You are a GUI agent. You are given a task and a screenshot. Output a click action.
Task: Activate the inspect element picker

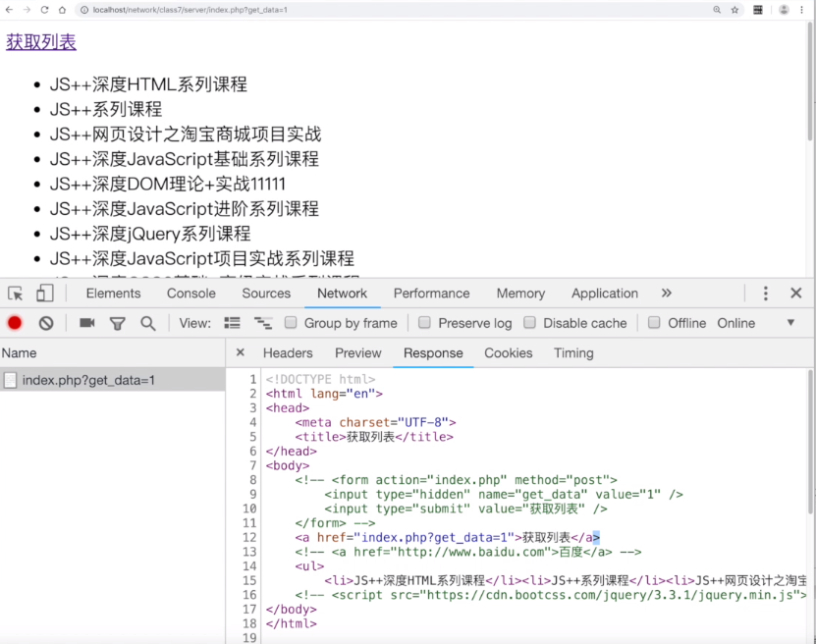click(16, 294)
